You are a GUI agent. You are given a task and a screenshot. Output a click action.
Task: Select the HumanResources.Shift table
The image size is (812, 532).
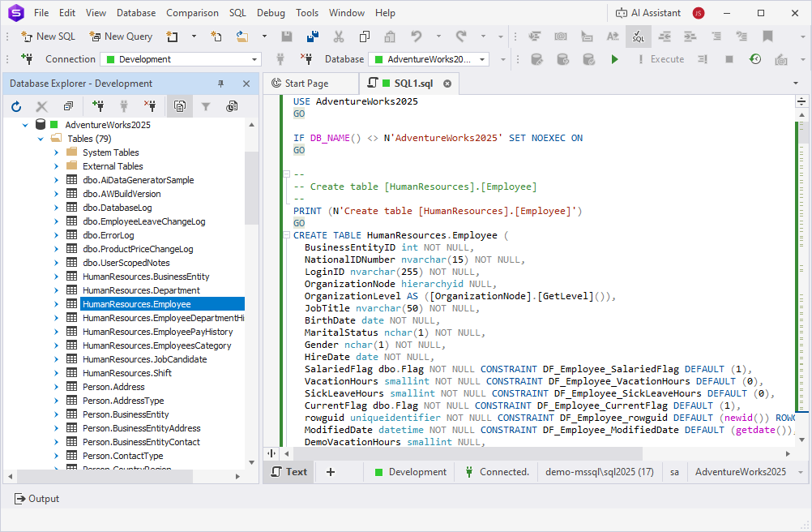127,373
